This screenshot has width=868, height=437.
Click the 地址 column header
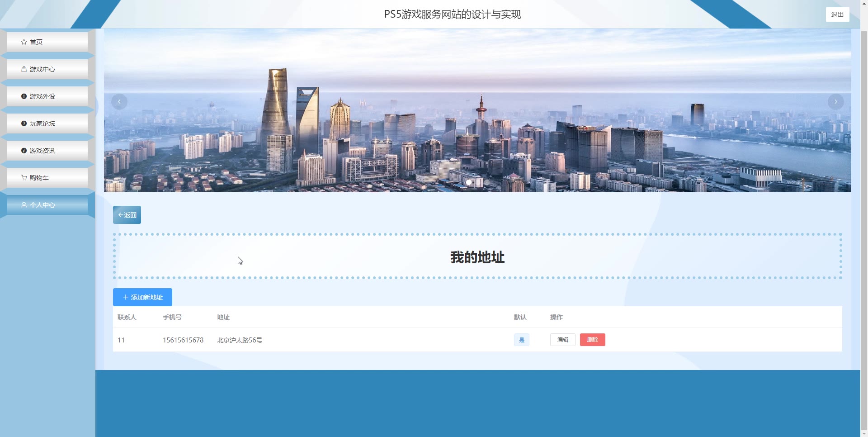(x=223, y=317)
